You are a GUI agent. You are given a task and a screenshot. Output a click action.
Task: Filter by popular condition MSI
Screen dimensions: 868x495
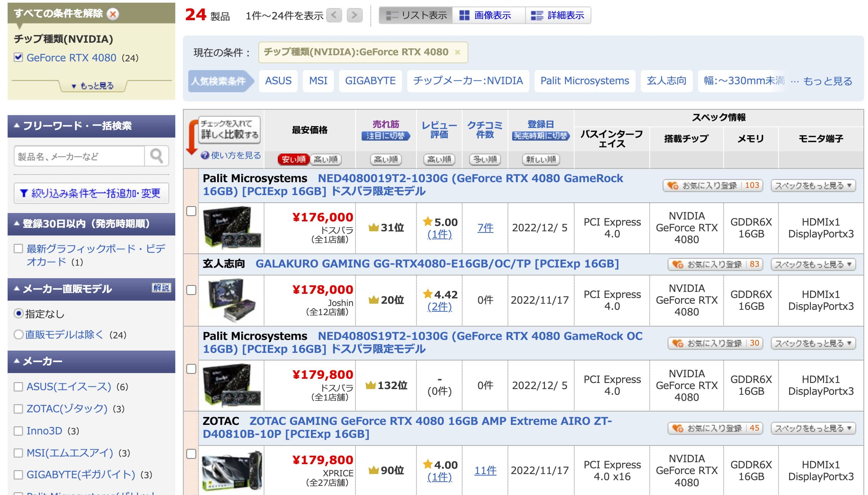tap(318, 81)
